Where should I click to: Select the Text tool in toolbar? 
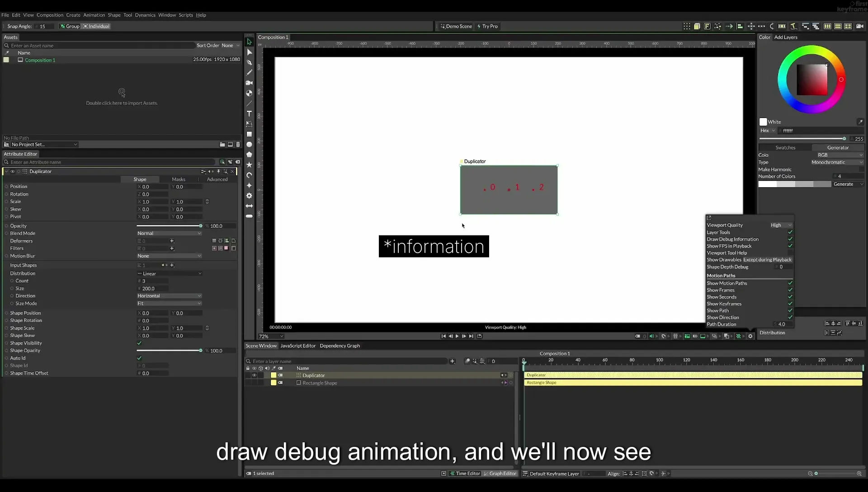tap(249, 114)
